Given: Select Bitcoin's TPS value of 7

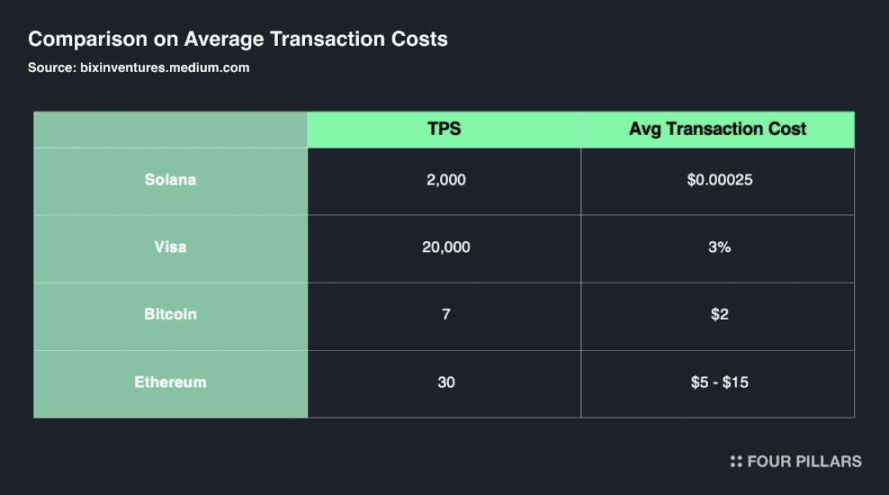Looking at the screenshot, I should (444, 316).
